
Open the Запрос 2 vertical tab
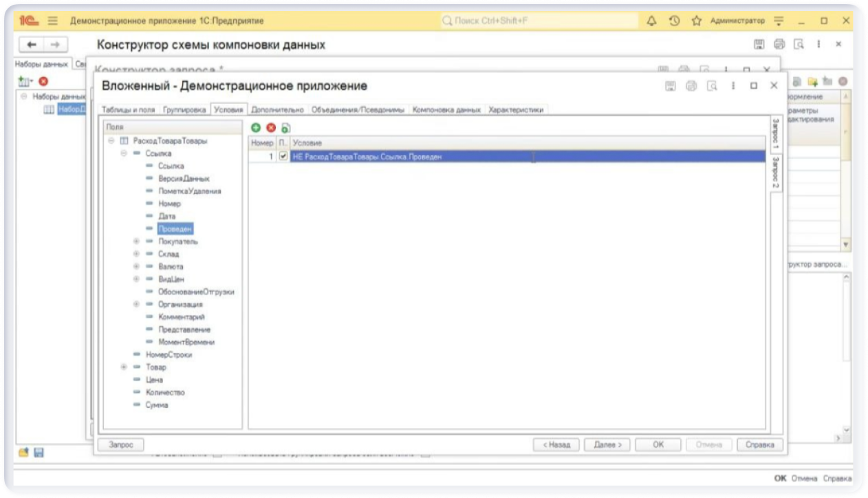tap(775, 173)
